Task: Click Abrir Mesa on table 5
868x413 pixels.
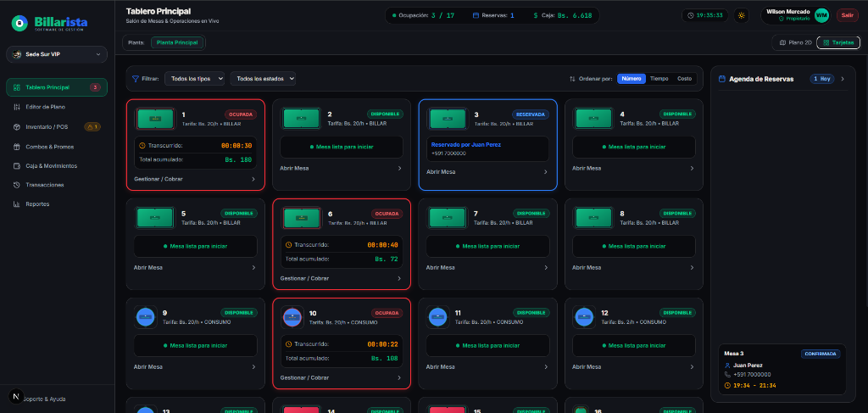Action: pos(195,267)
